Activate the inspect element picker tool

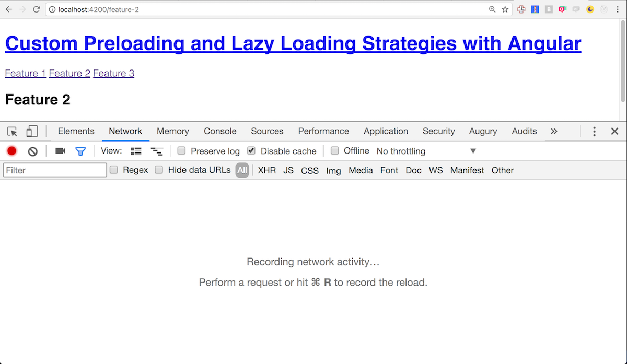tap(13, 131)
